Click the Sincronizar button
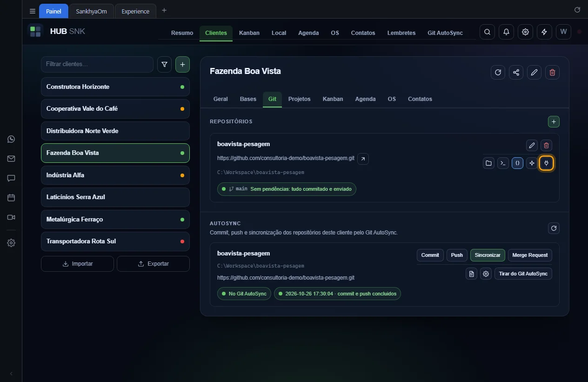 click(488, 255)
